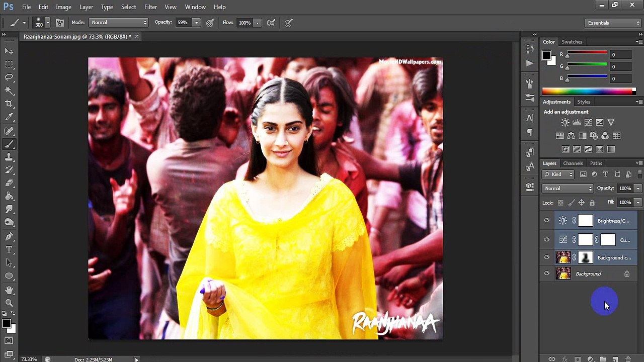Open the Essentials workspace dropdown

(x=613, y=23)
